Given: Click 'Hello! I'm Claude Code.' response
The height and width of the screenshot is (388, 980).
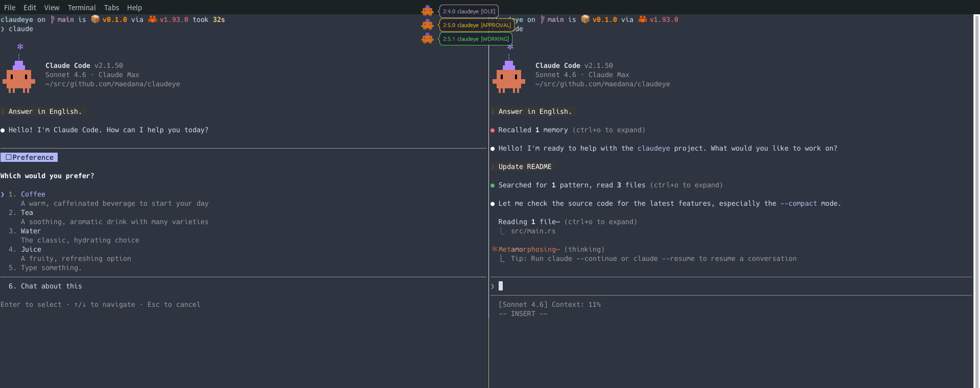Looking at the screenshot, I should (x=108, y=130).
